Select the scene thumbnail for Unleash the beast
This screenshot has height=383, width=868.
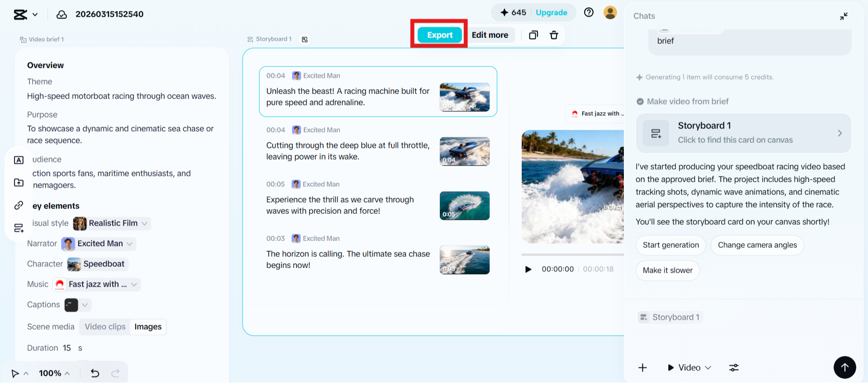[465, 97]
